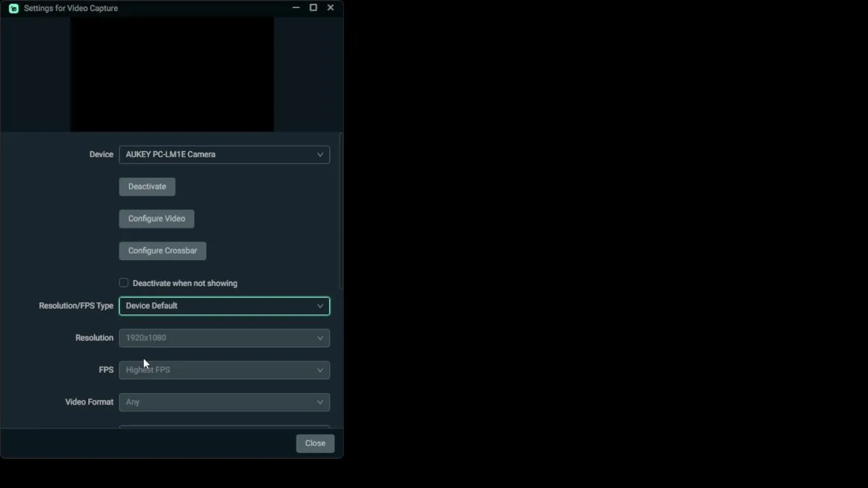Viewport: 868px width, 488px height.
Task: Open the FPS dropdown showing Highest FPS
Action: pyautogui.click(x=224, y=370)
